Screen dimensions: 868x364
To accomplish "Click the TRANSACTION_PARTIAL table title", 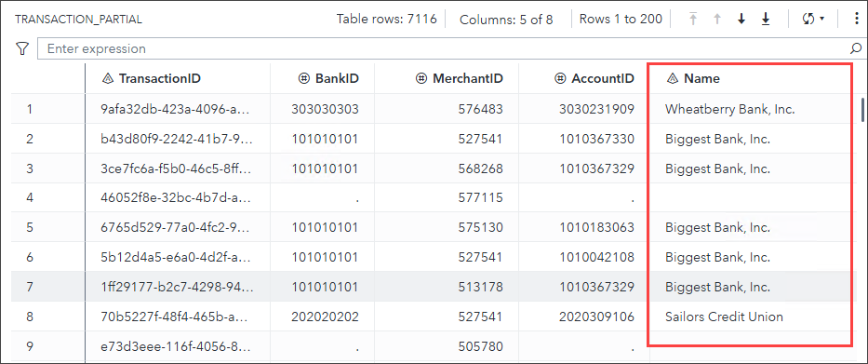I will [x=78, y=20].
